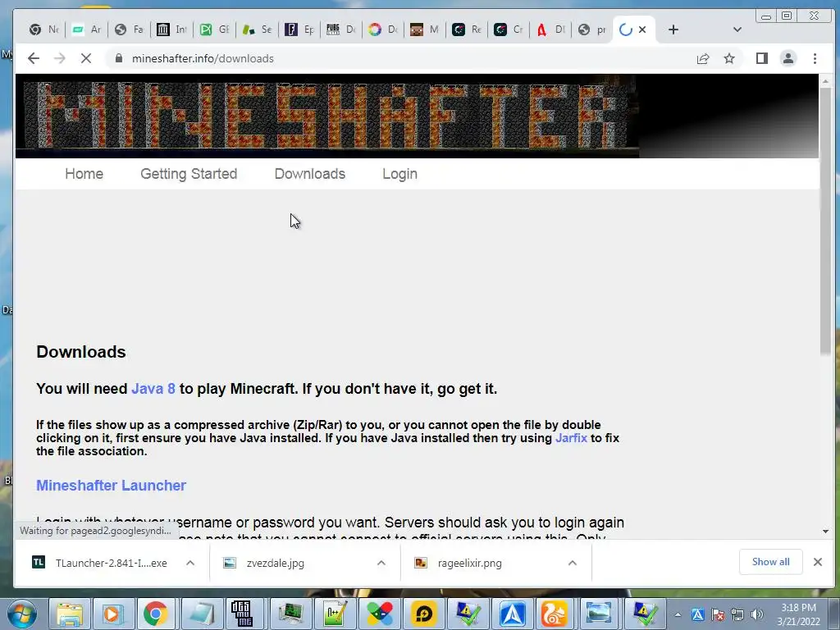Follow the Jarfix link
This screenshot has height=630, width=840.
(x=571, y=438)
